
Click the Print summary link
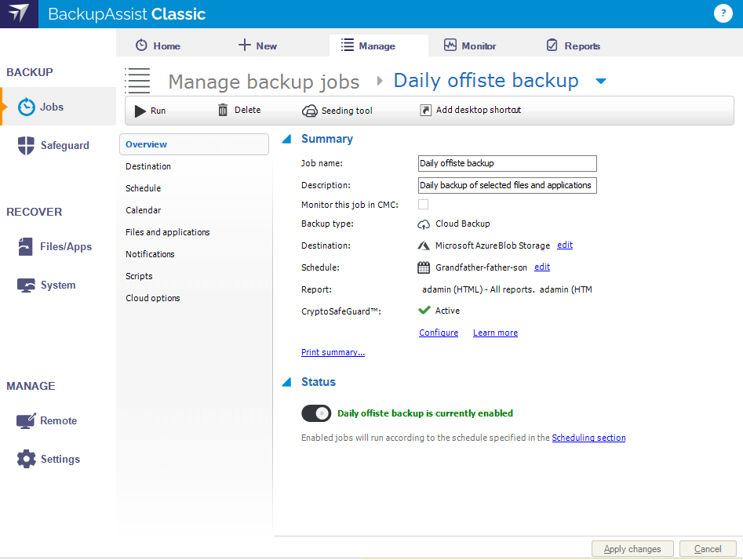pyautogui.click(x=333, y=352)
